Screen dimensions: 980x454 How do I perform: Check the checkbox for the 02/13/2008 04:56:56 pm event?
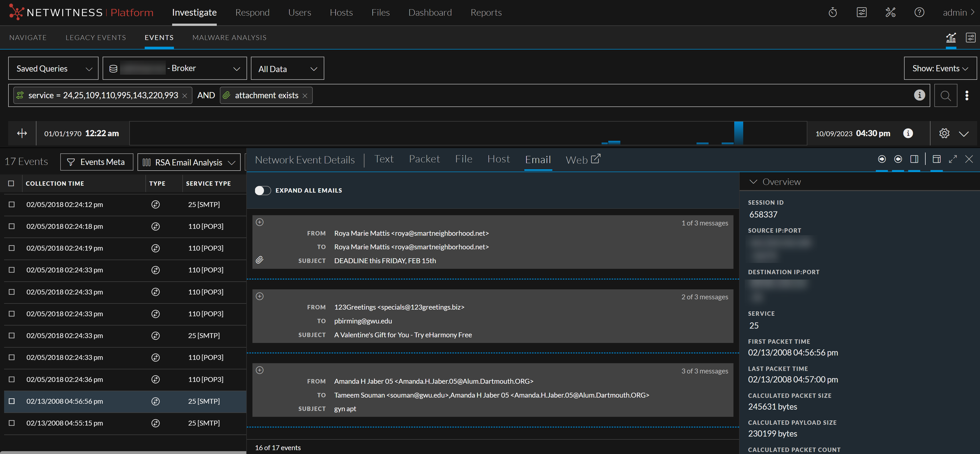point(11,401)
